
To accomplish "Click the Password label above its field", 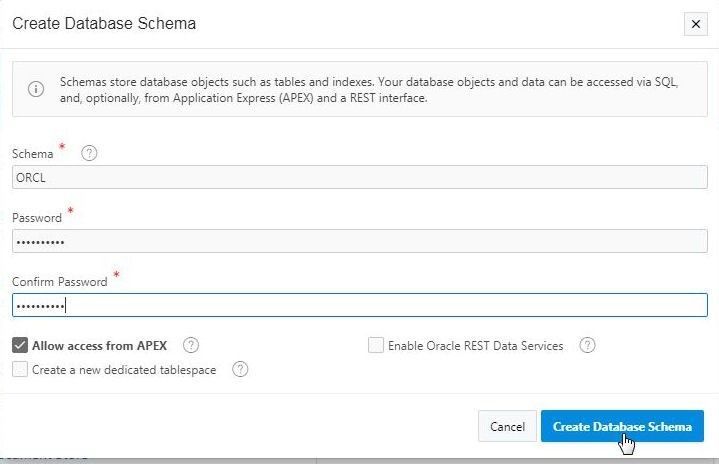I will coord(37,218).
